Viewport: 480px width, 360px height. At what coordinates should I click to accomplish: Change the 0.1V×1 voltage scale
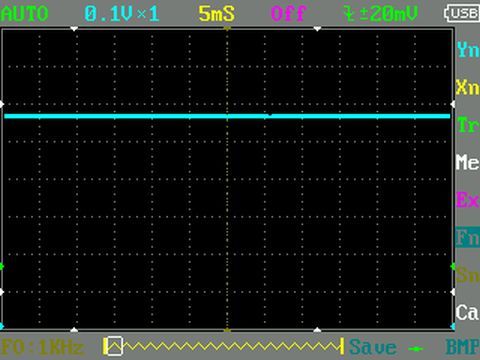pyautogui.click(x=122, y=14)
